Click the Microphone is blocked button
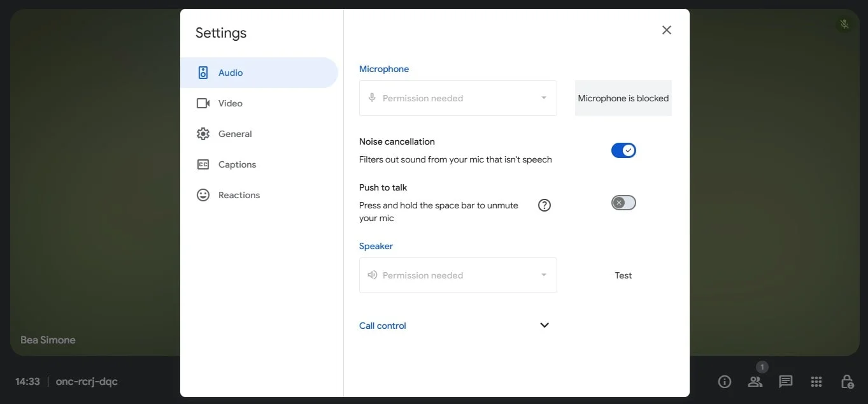868x404 pixels. (x=623, y=98)
